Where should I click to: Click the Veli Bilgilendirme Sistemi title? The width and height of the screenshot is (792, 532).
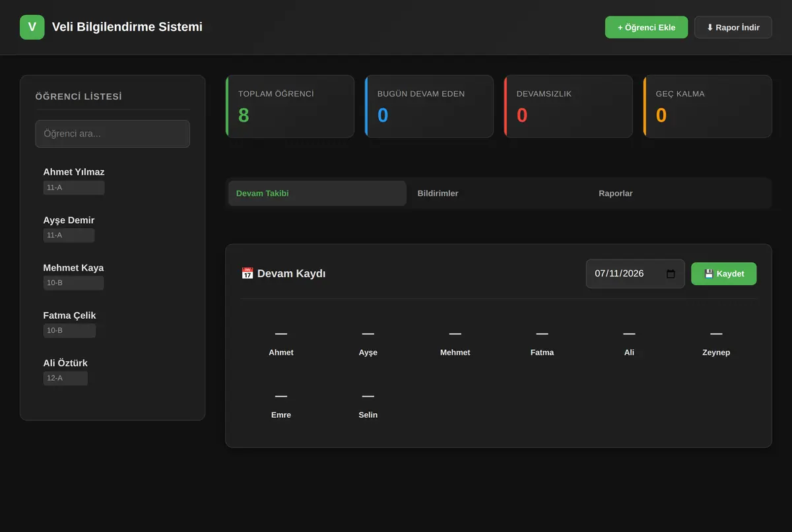click(x=127, y=27)
